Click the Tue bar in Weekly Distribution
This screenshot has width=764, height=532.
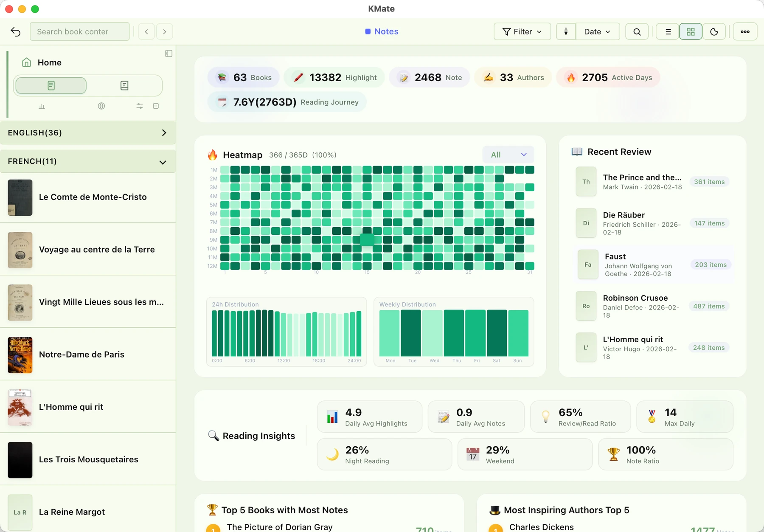click(411, 333)
